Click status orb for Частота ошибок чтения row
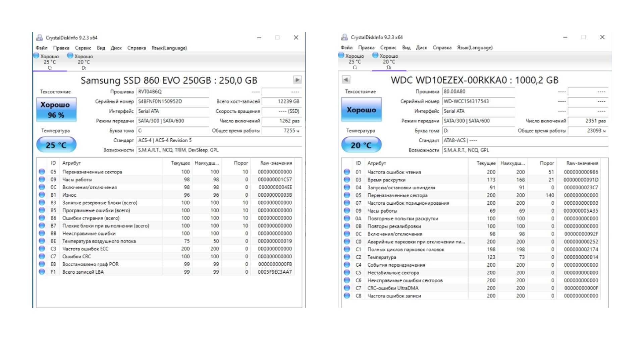644x340 pixels. coord(347,172)
